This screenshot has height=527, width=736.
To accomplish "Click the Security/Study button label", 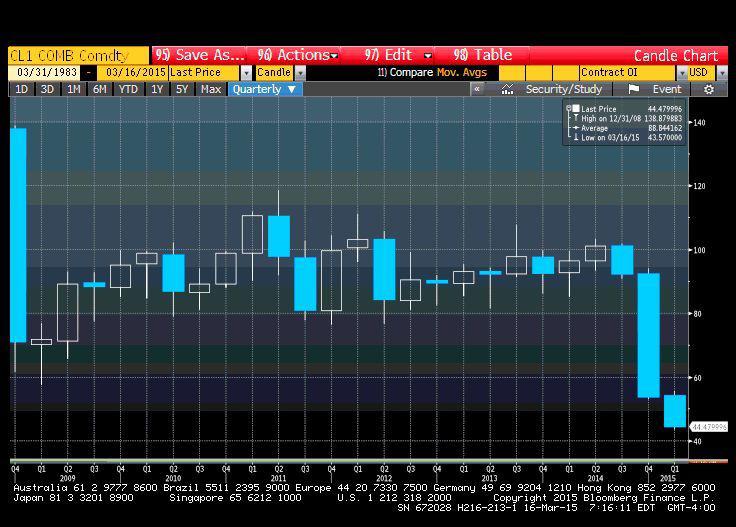I will [564, 89].
